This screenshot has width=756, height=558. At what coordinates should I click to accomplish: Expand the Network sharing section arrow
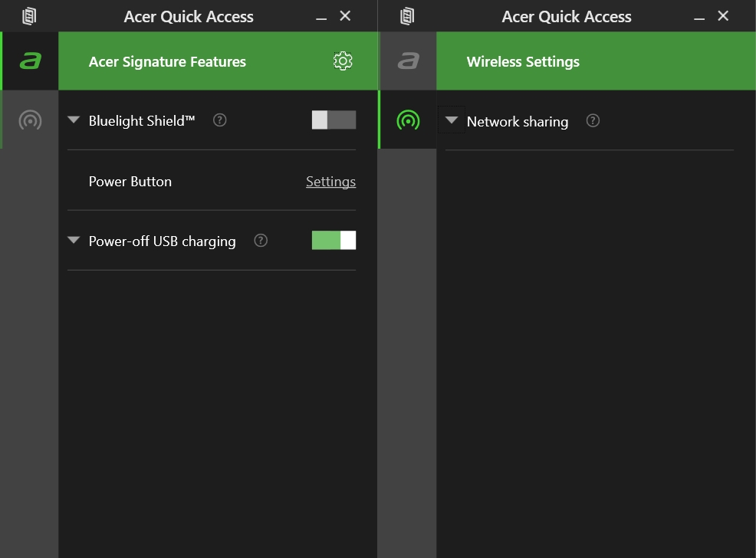452,120
